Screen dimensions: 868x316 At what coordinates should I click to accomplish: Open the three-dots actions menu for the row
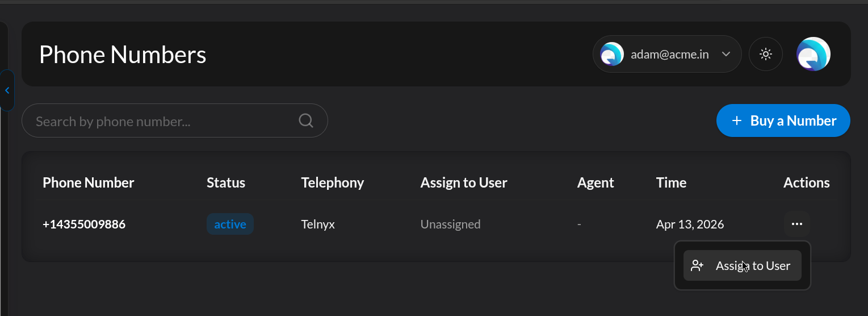click(x=797, y=224)
